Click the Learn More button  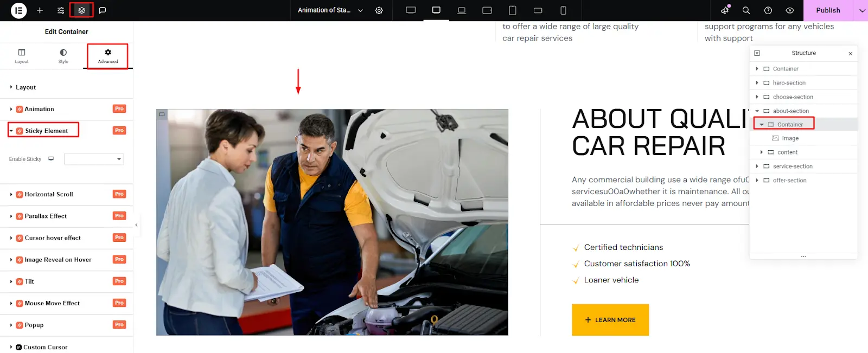tap(610, 320)
